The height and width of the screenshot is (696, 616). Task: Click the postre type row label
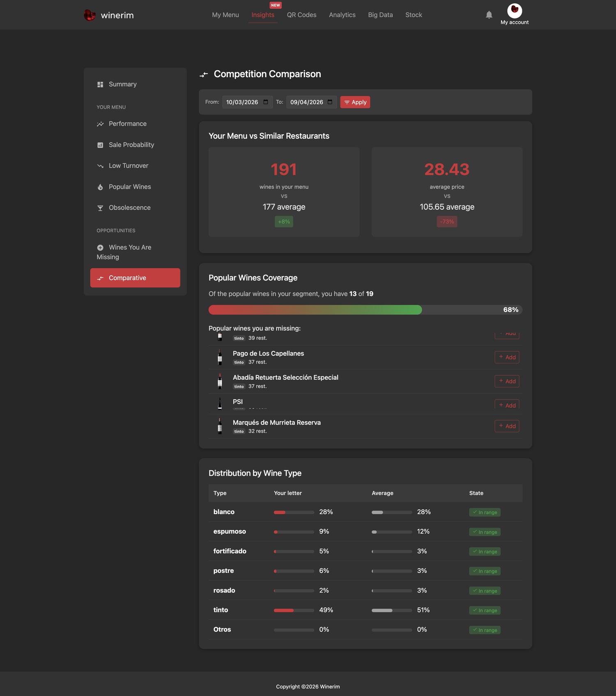click(223, 571)
